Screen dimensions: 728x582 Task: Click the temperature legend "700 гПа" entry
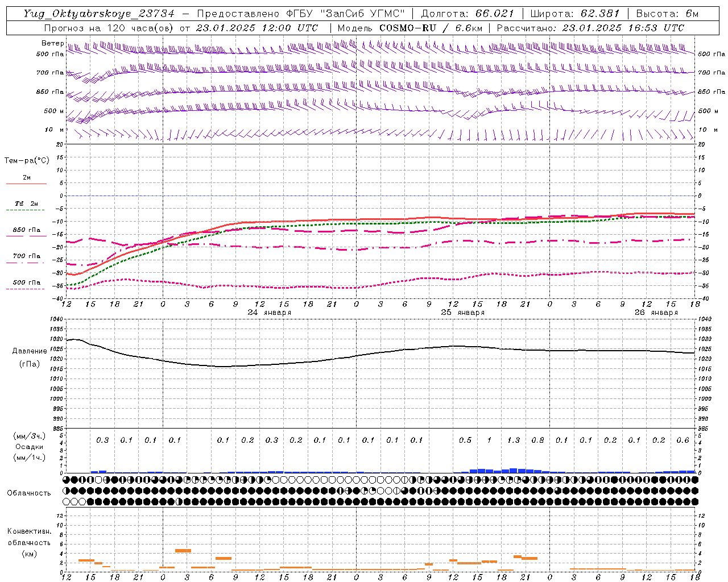pos(26,256)
